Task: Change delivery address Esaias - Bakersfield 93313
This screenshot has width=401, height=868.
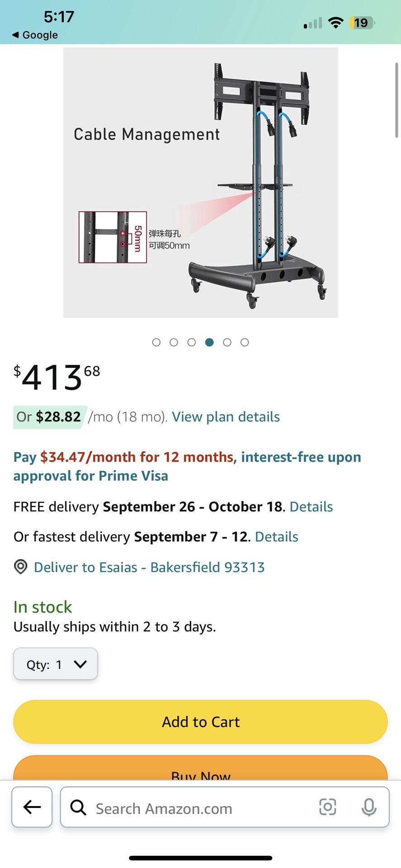Action: (x=149, y=567)
